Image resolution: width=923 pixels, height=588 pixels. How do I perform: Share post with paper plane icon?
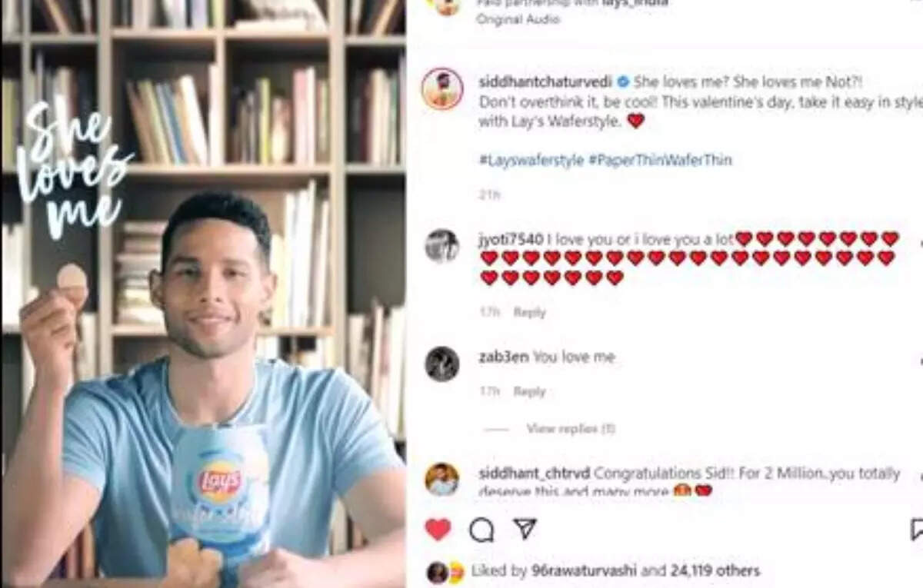coord(525,529)
